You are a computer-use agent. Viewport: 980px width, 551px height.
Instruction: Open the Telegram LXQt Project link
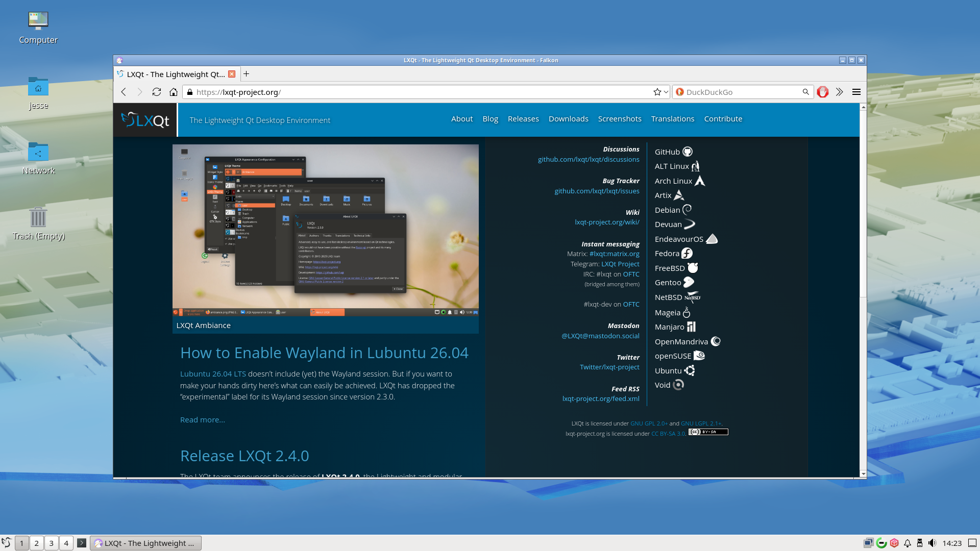(620, 264)
